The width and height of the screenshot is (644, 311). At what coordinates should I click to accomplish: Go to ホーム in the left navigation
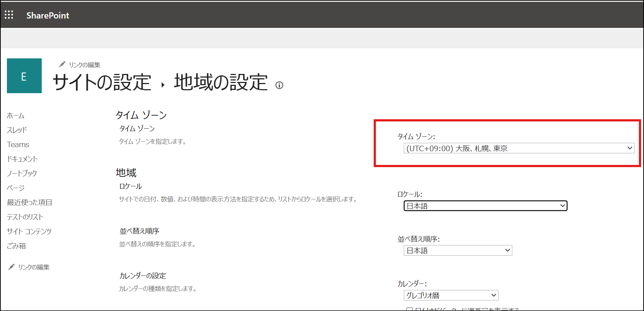point(16,116)
